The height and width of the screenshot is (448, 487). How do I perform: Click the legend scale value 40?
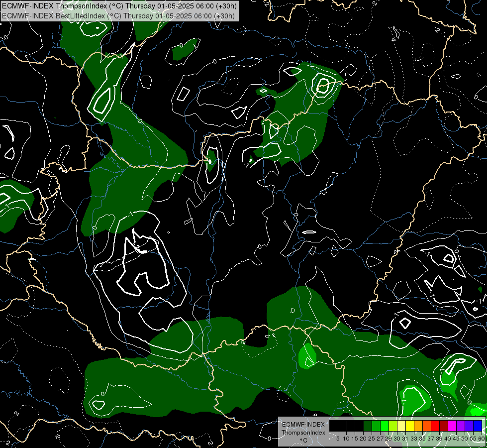(x=448, y=439)
